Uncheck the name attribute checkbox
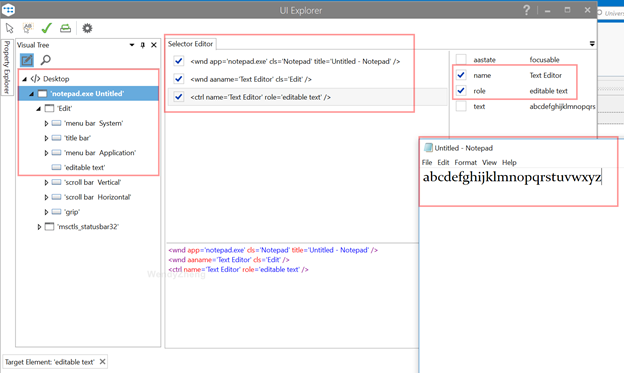This screenshot has height=373, width=624. point(461,75)
